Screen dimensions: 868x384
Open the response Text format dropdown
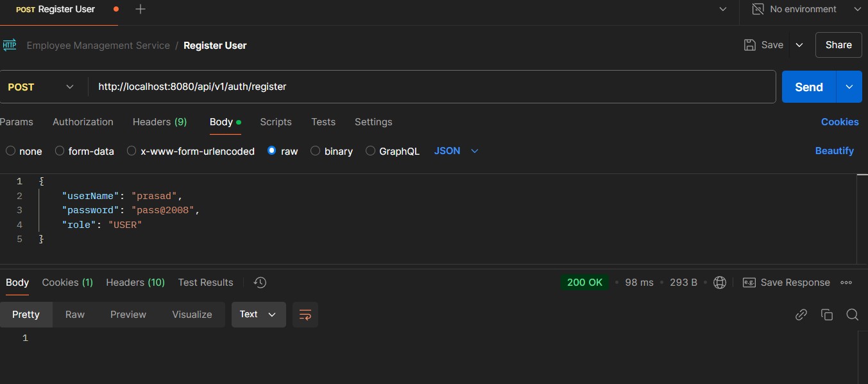[259, 315]
